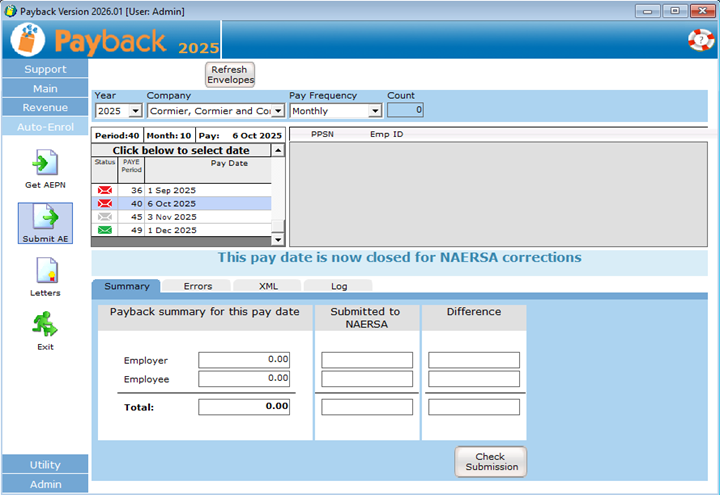Expand the Year dropdown
Image resolution: width=720 pixels, height=495 pixels.
[x=135, y=111]
